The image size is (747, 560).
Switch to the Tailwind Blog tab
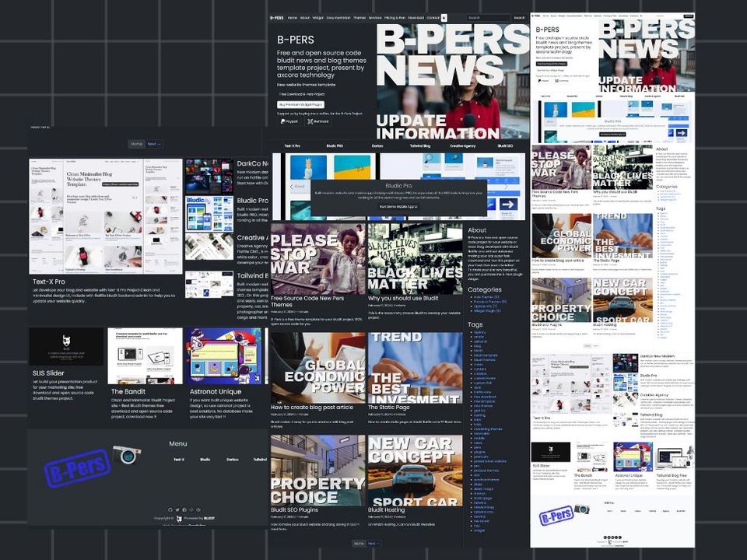click(419, 146)
